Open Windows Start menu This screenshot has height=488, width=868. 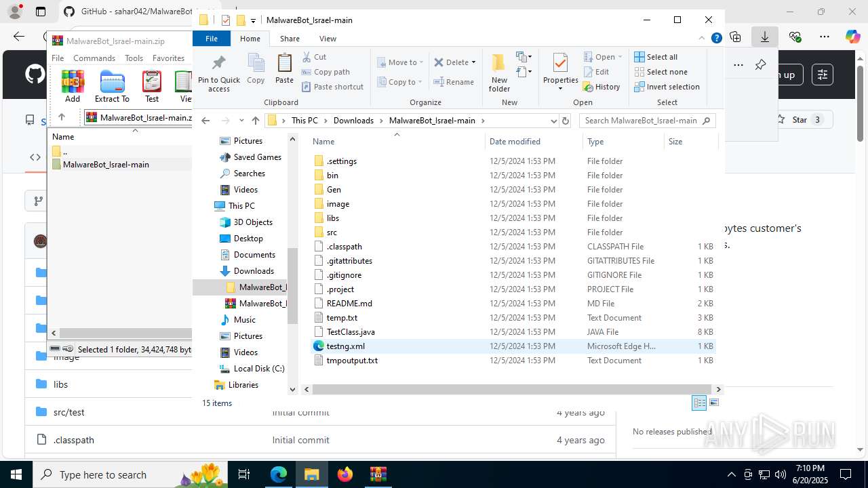16,474
